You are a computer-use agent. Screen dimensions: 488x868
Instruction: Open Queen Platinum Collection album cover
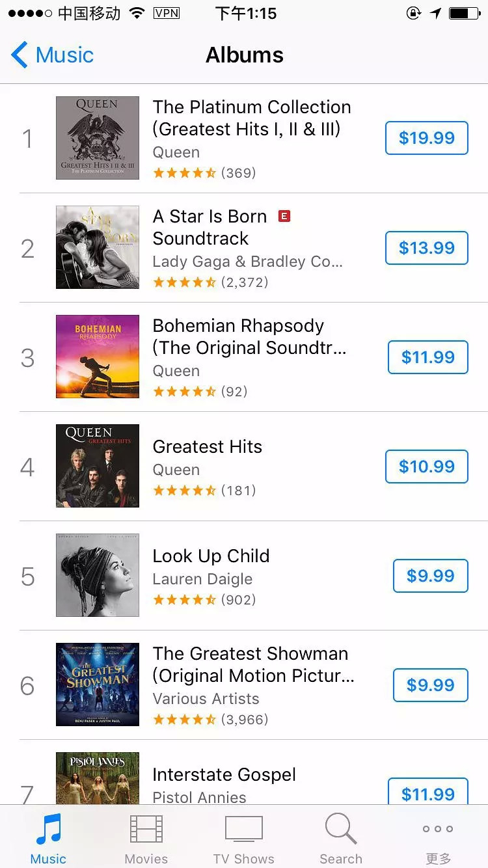(98, 138)
